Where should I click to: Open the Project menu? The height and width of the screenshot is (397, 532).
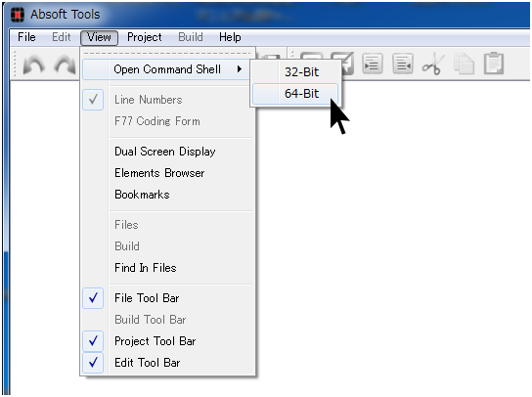(x=144, y=37)
